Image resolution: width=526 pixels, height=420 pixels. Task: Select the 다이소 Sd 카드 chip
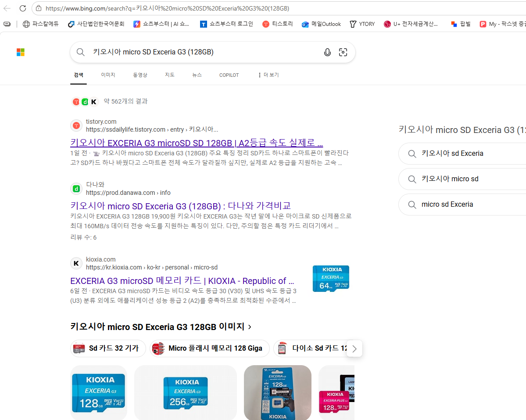click(x=310, y=348)
